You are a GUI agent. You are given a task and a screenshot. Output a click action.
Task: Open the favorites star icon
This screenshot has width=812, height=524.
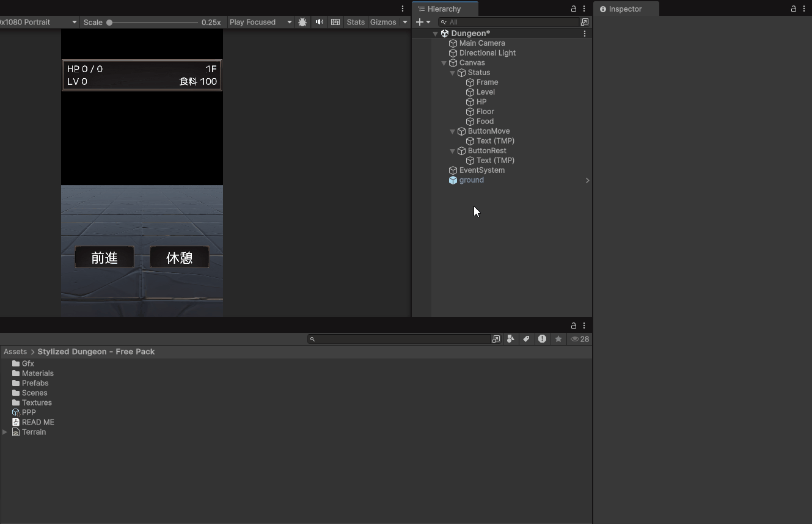pyautogui.click(x=558, y=339)
